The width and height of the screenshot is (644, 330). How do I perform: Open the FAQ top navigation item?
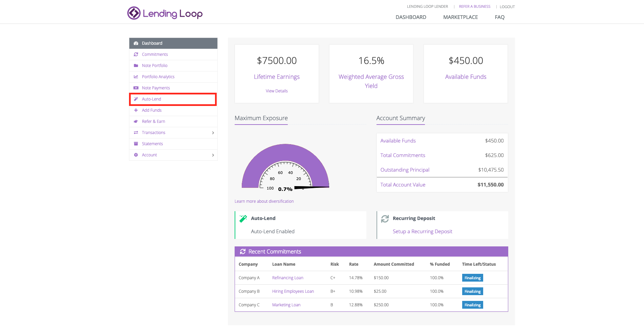click(x=500, y=17)
